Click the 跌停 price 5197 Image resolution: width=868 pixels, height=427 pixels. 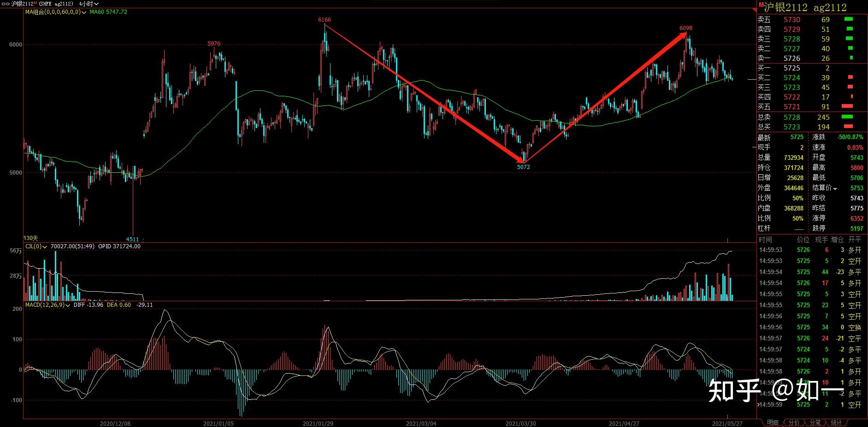click(856, 228)
